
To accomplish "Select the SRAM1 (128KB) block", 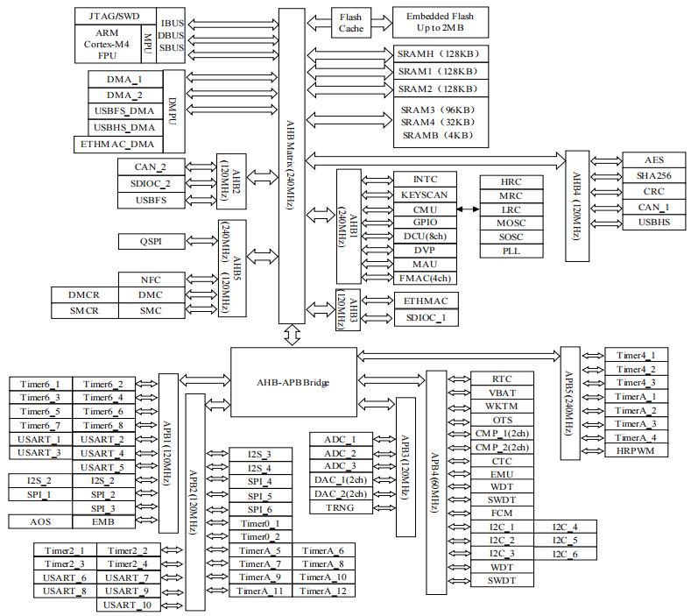I will [x=441, y=72].
